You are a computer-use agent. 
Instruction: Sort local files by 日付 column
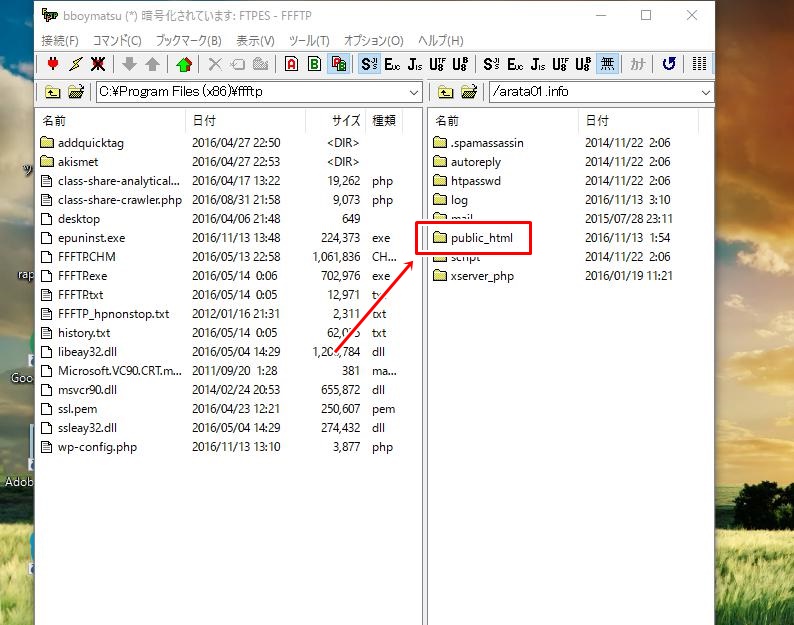(246, 121)
